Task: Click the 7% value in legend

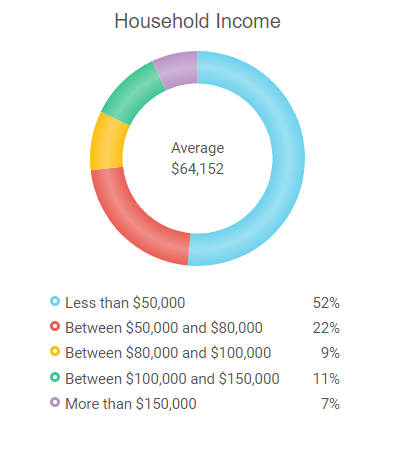Action: (330, 404)
